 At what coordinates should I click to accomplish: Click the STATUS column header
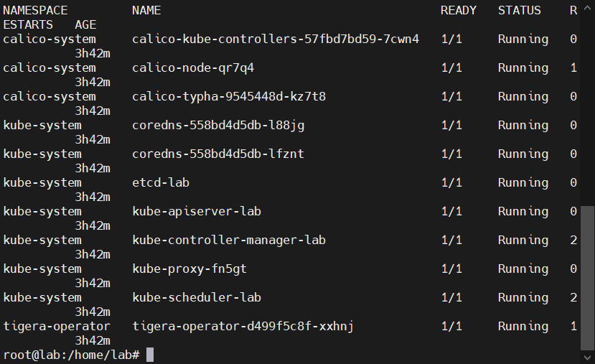pyautogui.click(x=520, y=10)
